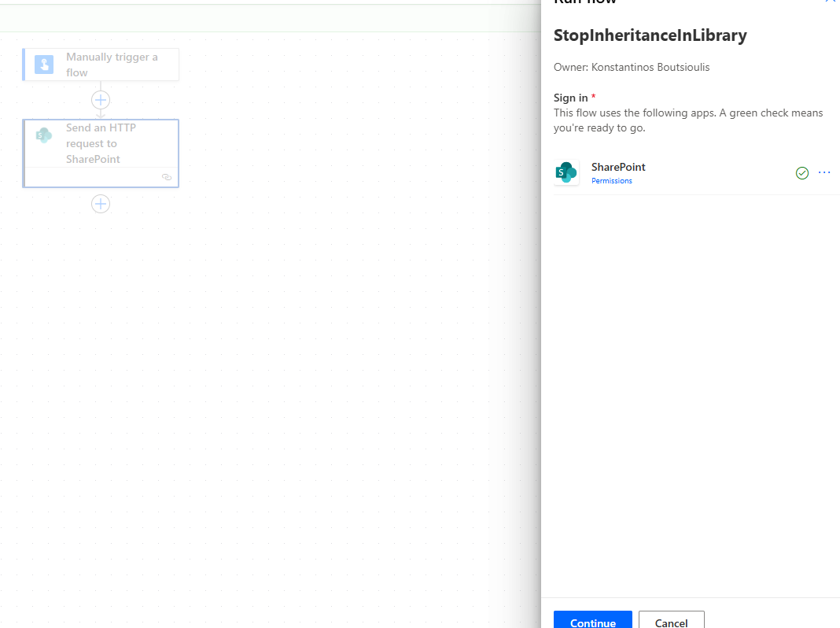Click SharePoint icon on the HTTP action card
Viewport: 840px width, 628px height.
(x=44, y=135)
